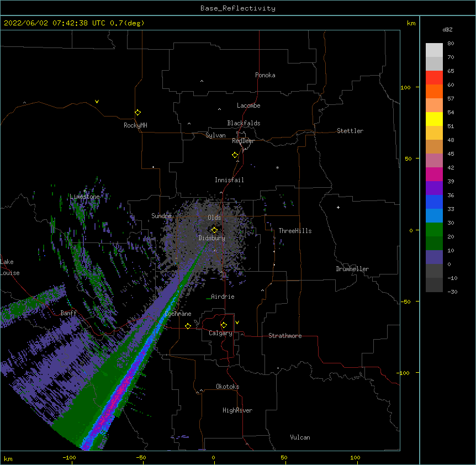Select the Banff label
476x465 pixels.
tap(68, 313)
